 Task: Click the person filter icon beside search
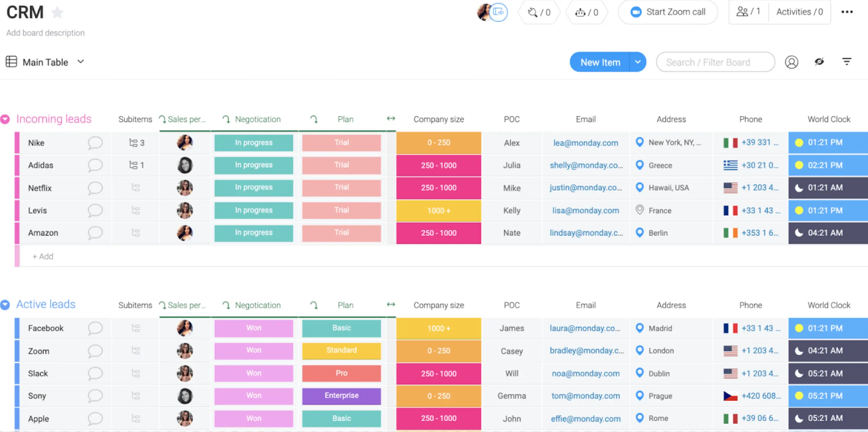click(x=791, y=62)
